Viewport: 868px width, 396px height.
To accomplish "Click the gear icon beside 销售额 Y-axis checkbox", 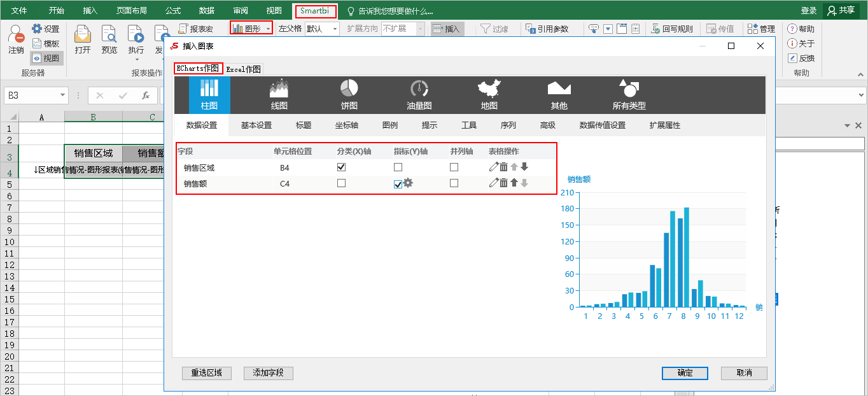I will [409, 183].
